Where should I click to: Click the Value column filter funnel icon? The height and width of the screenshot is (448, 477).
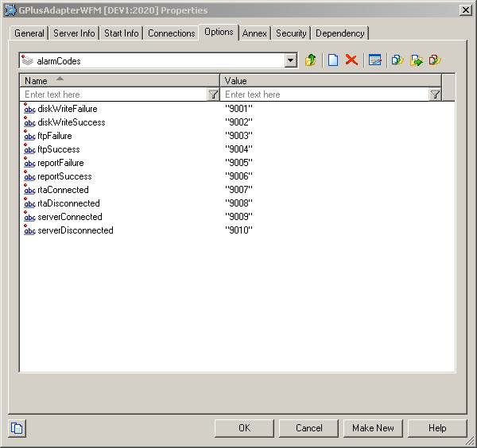point(435,95)
